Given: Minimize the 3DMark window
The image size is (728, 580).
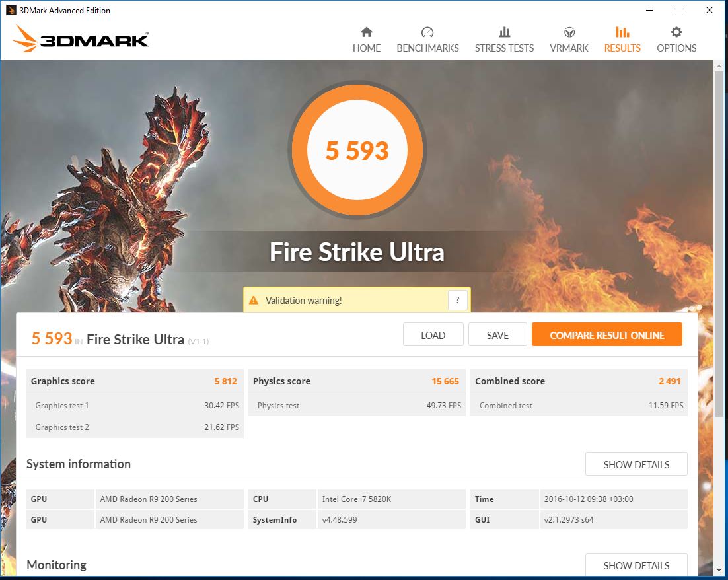Looking at the screenshot, I should pyautogui.click(x=649, y=10).
